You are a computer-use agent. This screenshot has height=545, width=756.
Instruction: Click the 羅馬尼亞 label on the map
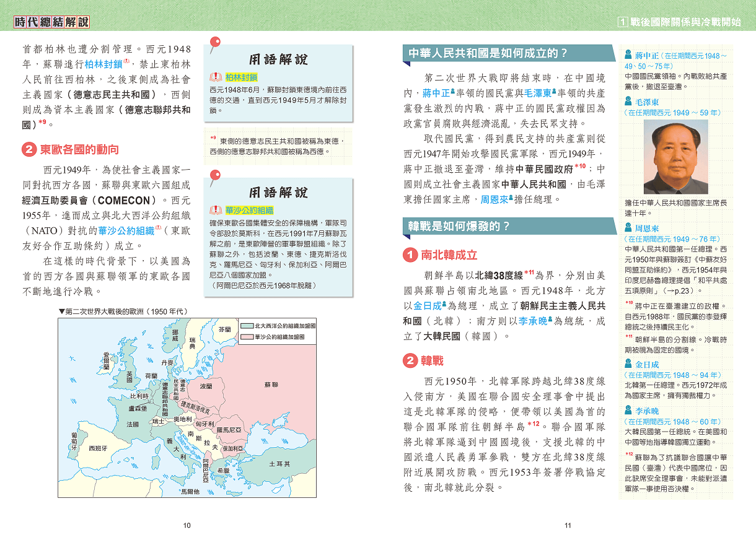[229, 429]
